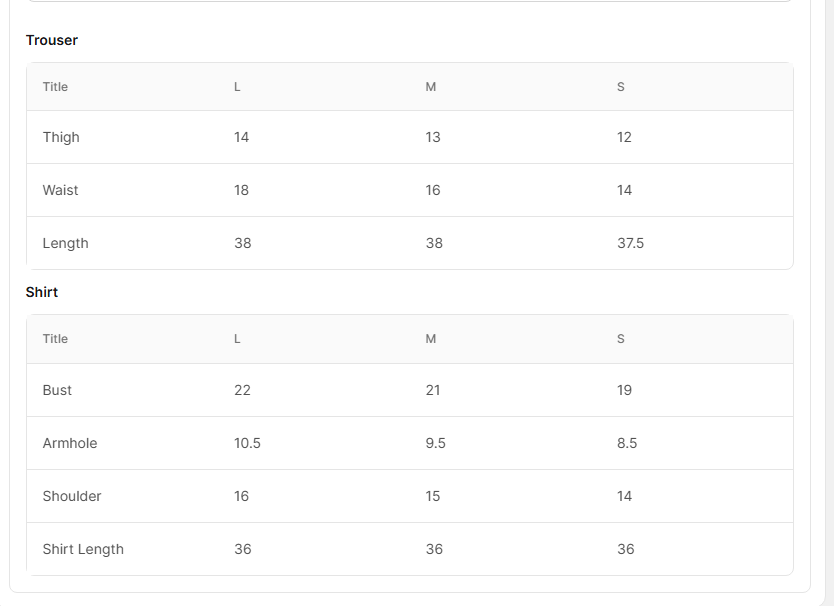Click the M column header in Shirt table
The width and height of the screenshot is (834, 606).
pos(431,339)
